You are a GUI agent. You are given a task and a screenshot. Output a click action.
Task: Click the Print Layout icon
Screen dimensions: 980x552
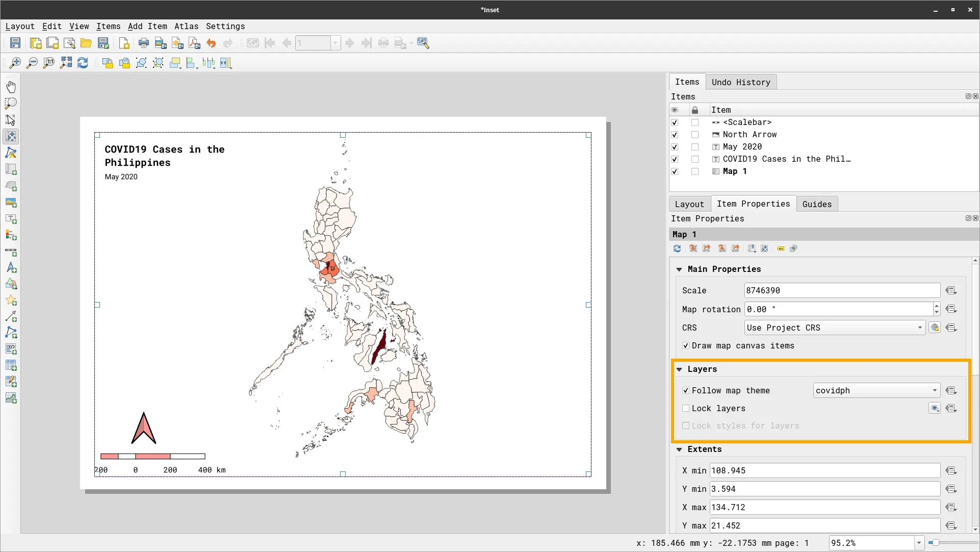coord(144,43)
